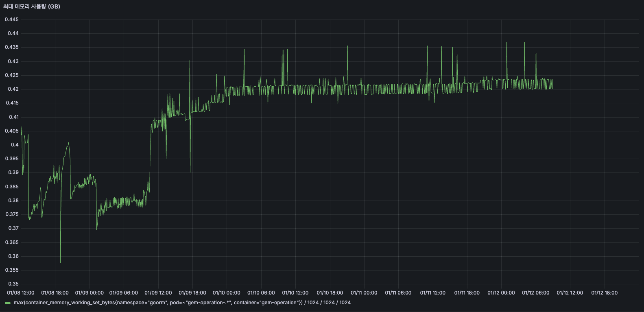This screenshot has width=644, height=312.
Task: Click the 01/12 18:00 x-axis label
Action: 604,293
